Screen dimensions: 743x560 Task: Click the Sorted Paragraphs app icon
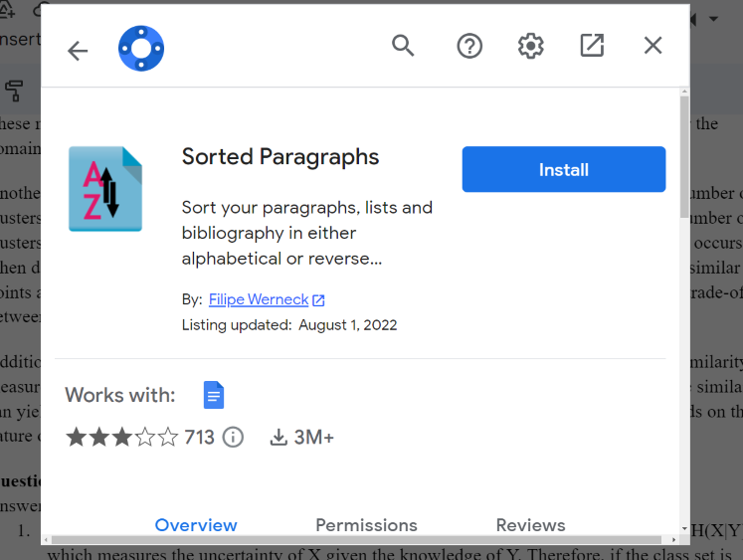click(105, 189)
